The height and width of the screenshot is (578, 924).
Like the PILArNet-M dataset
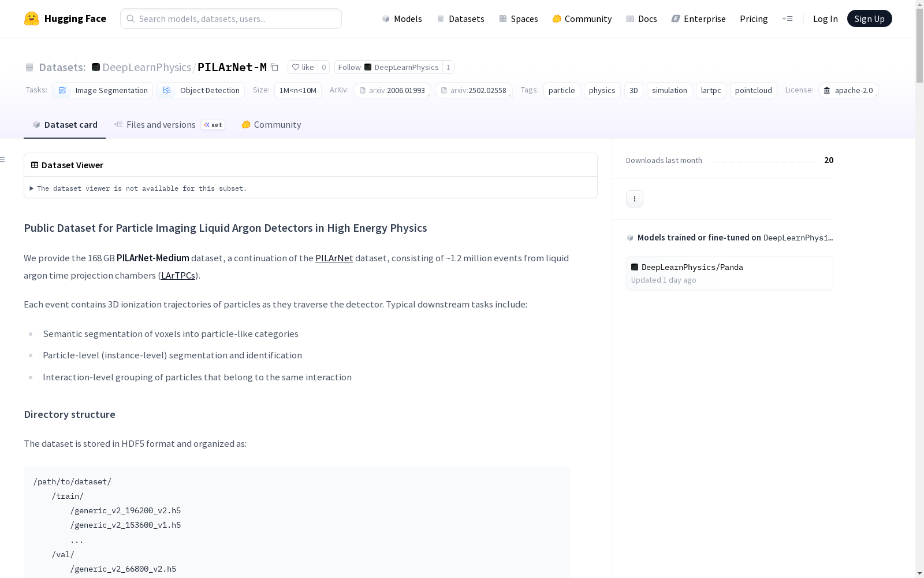click(x=303, y=68)
